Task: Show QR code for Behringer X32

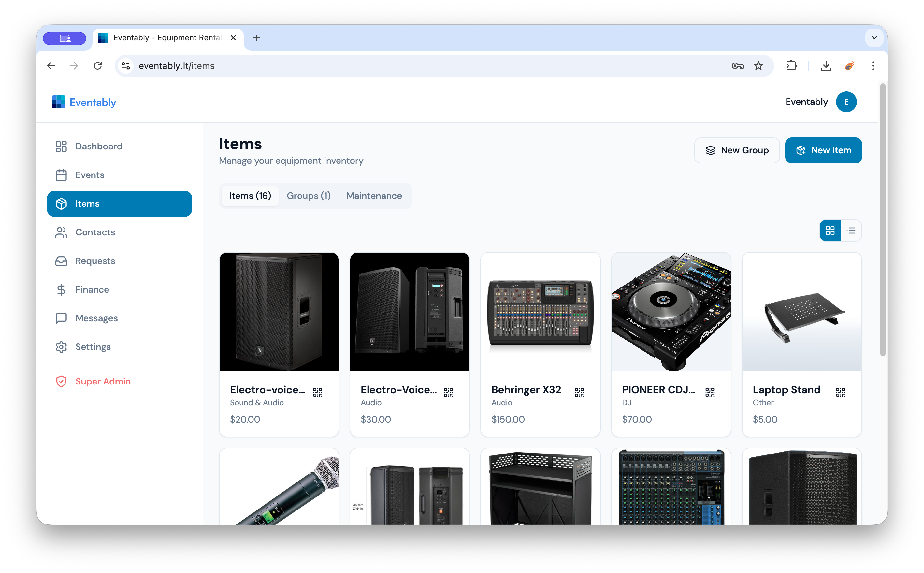Action: (x=579, y=392)
